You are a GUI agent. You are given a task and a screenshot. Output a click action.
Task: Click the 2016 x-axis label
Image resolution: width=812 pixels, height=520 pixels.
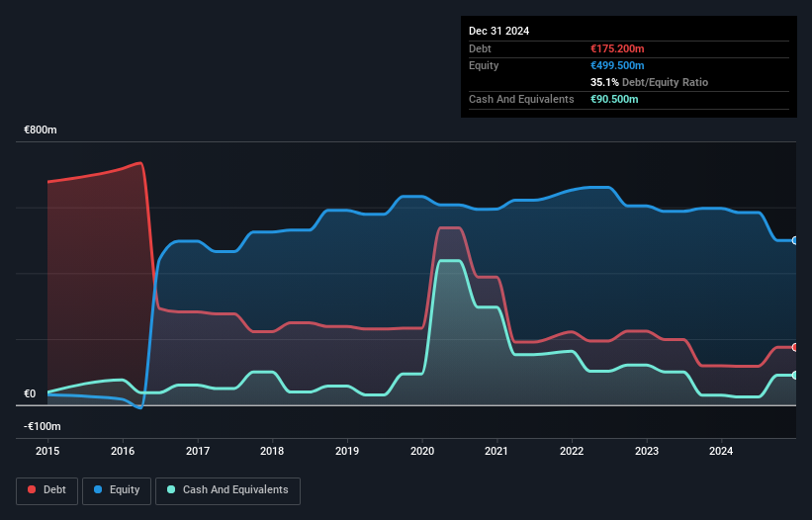[x=123, y=451]
